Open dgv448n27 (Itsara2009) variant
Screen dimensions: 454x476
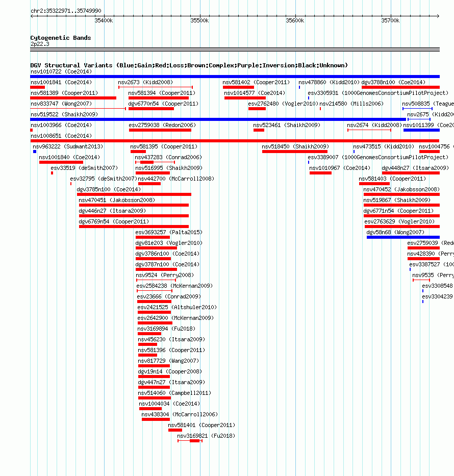tap(415, 168)
